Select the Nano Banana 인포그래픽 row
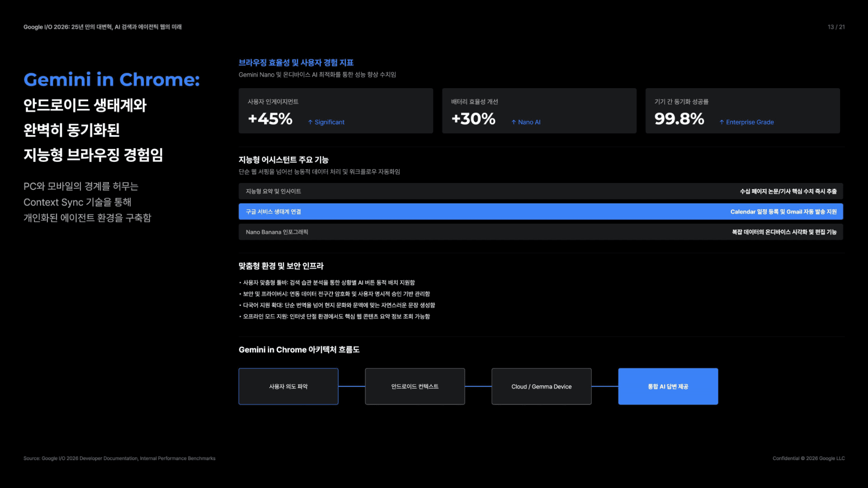This screenshot has width=868, height=488. click(541, 232)
